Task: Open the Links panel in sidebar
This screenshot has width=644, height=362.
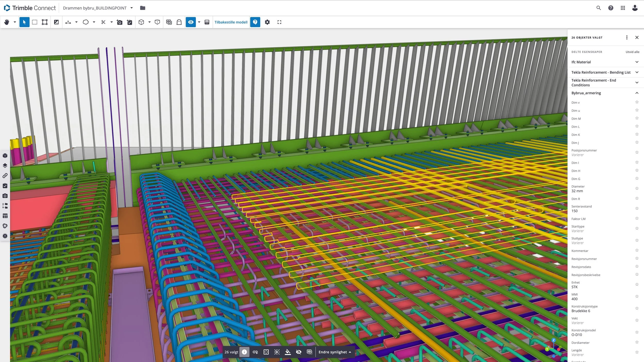Action: click(5, 176)
